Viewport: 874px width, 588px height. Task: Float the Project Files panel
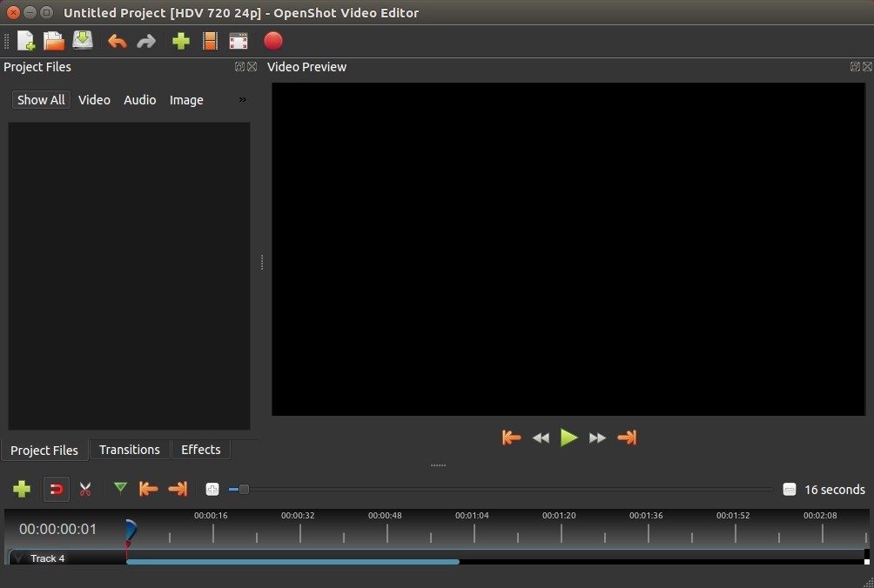click(239, 67)
